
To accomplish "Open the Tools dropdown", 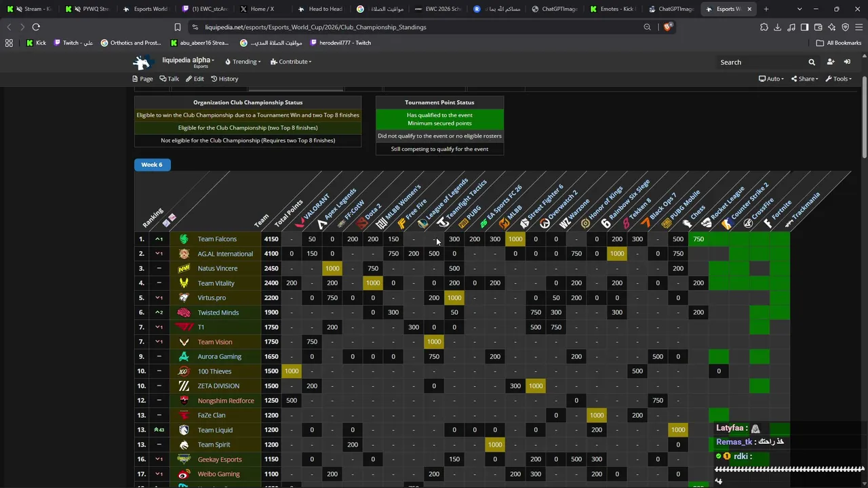I will click(838, 79).
